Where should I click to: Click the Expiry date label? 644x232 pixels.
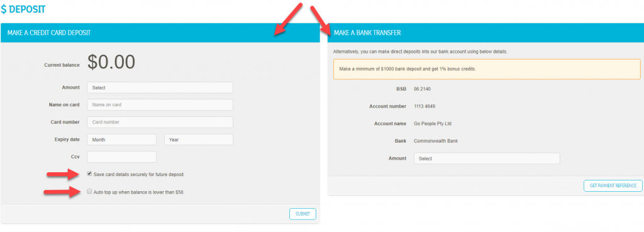click(x=67, y=140)
